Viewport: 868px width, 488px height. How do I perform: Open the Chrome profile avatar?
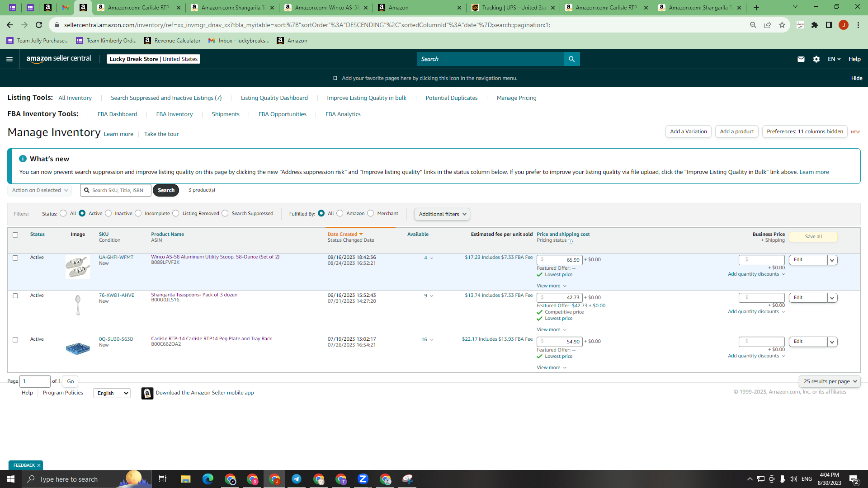pos(844,25)
